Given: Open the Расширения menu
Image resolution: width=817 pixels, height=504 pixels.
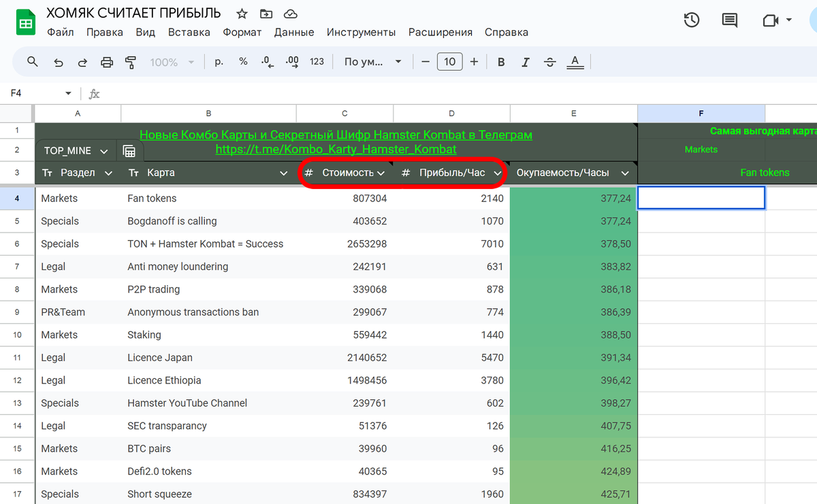Looking at the screenshot, I should coord(440,32).
